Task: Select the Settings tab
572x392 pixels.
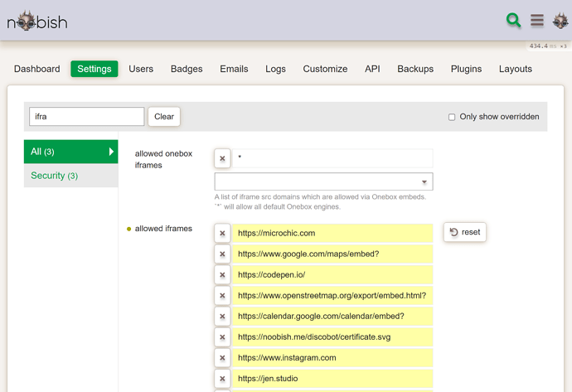Action: [x=95, y=69]
